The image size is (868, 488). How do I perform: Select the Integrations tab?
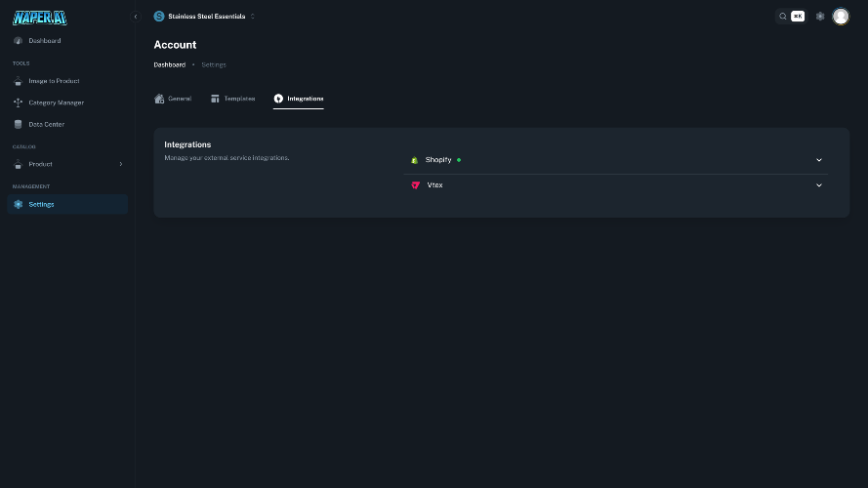coord(299,99)
